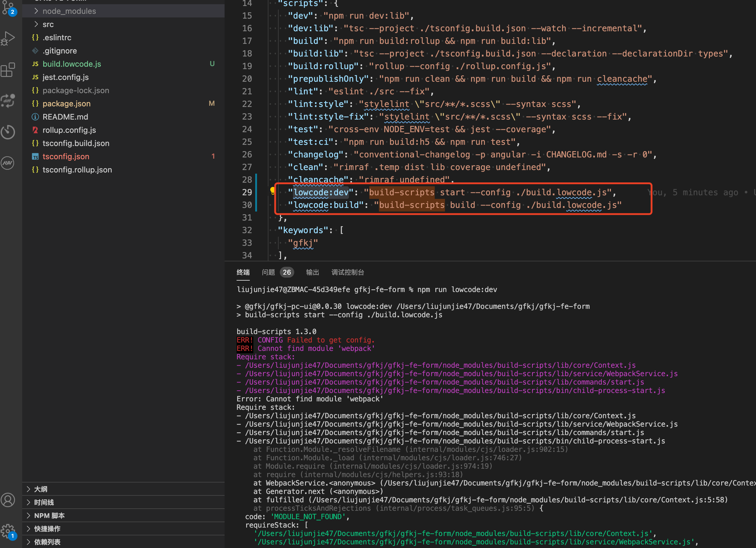Click the "keywords" key on line 32
This screenshot has height=548, width=756.
pos(303,230)
